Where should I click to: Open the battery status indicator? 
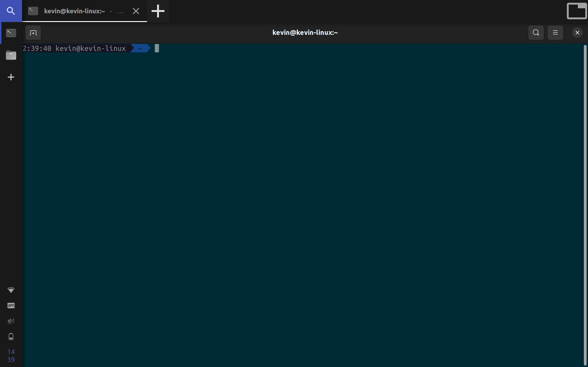pyautogui.click(x=11, y=337)
